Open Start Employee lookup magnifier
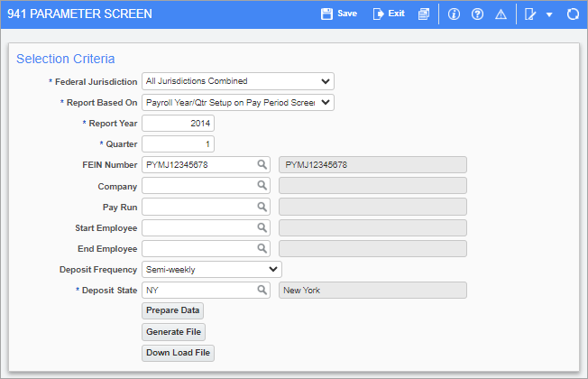 tap(262, 227)
